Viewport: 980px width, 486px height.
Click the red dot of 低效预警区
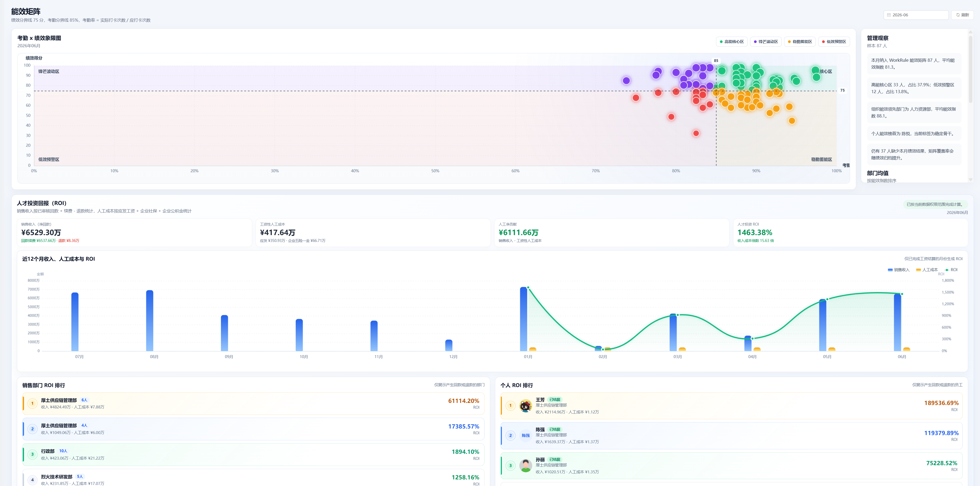[x=824, y=42]
